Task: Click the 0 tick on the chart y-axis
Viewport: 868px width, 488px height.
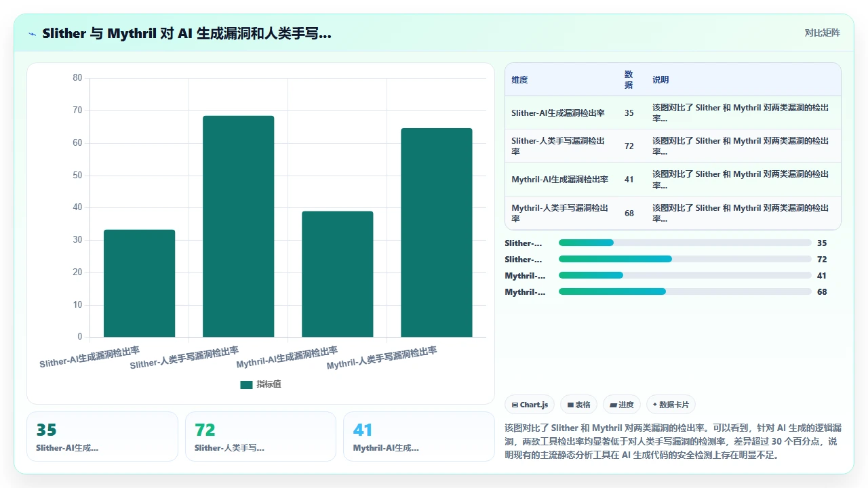Action: [x=79, y=337]
